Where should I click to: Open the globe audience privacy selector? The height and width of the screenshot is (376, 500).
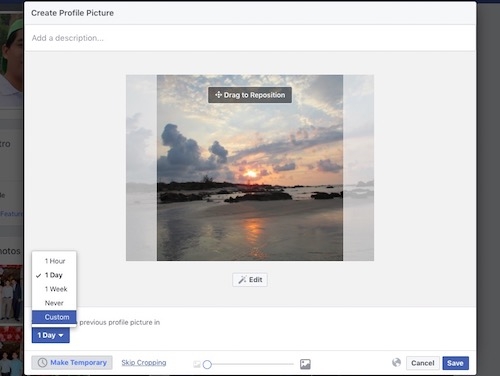click(396, 362)
